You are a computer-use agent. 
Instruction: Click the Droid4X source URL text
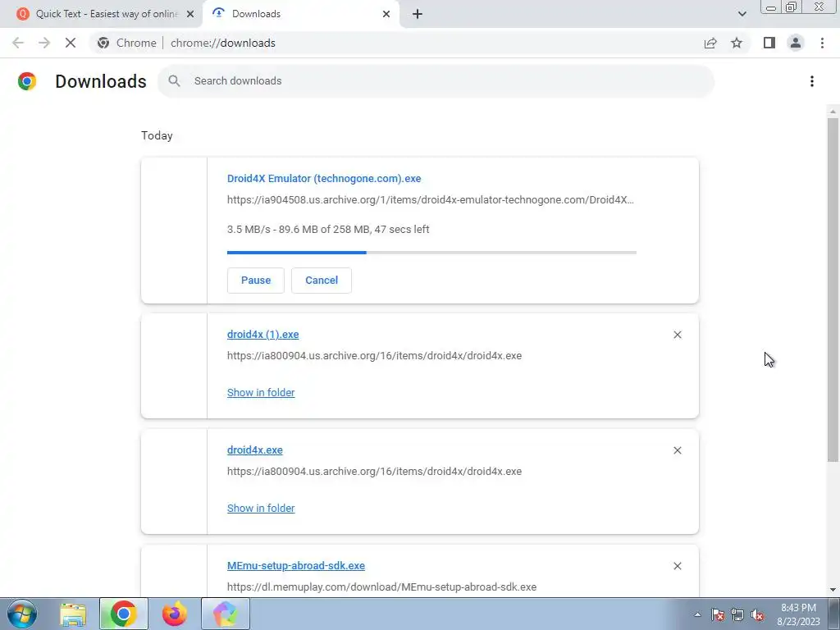pos(430,200)
